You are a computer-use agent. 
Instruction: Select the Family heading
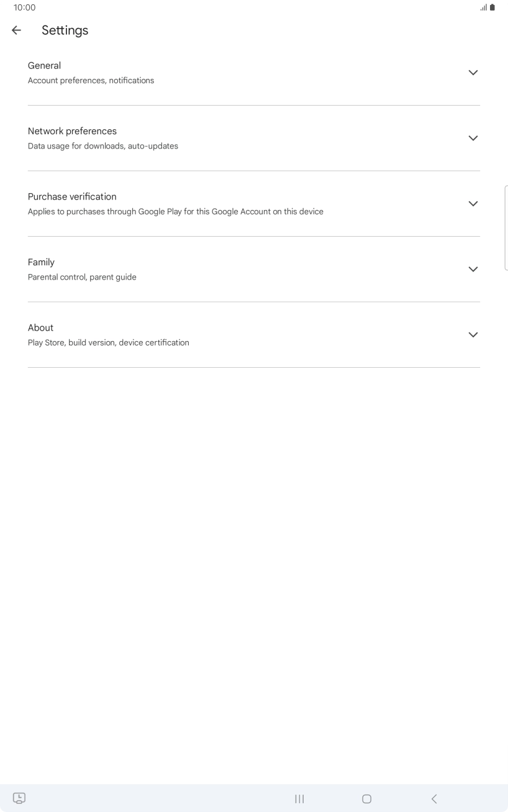coord(41,262)
